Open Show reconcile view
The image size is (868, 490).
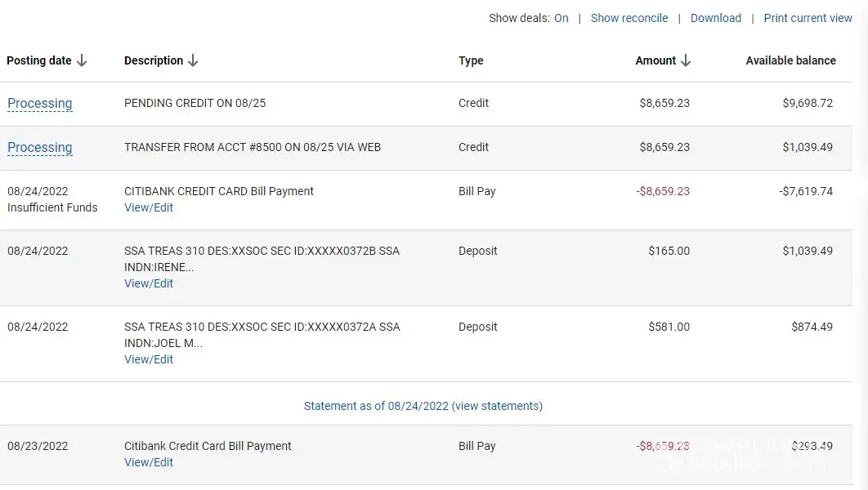pos(629,18)
